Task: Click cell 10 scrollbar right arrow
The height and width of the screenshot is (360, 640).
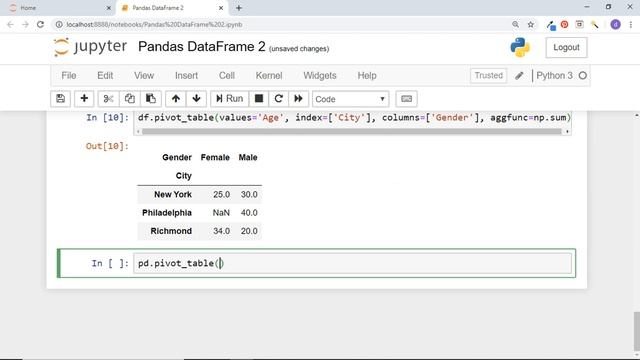Action: 567,131
